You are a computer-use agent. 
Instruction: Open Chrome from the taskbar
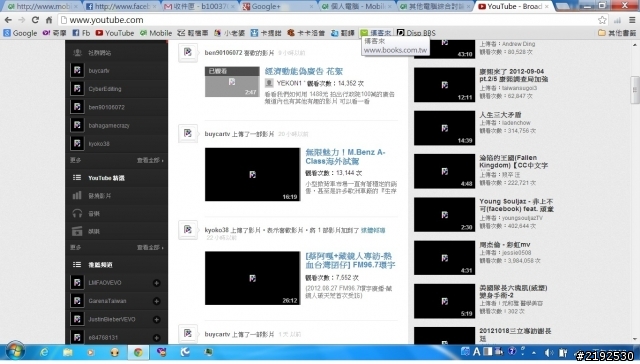tap(138, 352)
